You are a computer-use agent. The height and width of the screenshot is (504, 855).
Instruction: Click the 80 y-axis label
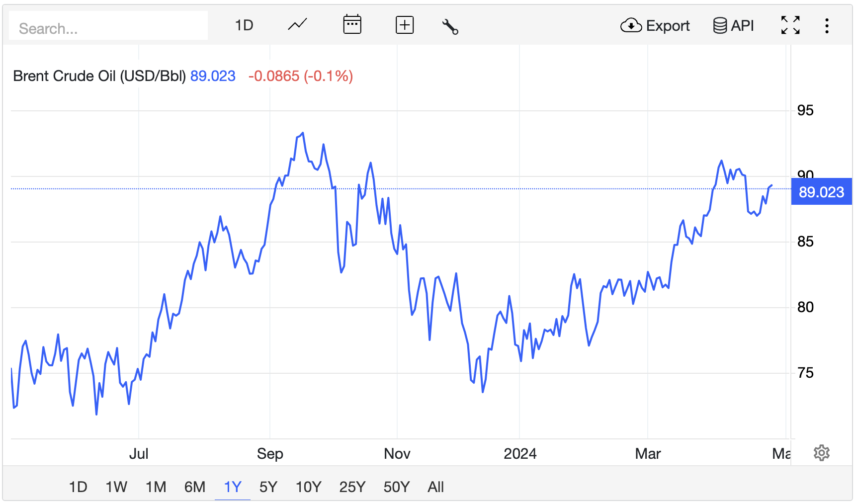click(805, 307)
